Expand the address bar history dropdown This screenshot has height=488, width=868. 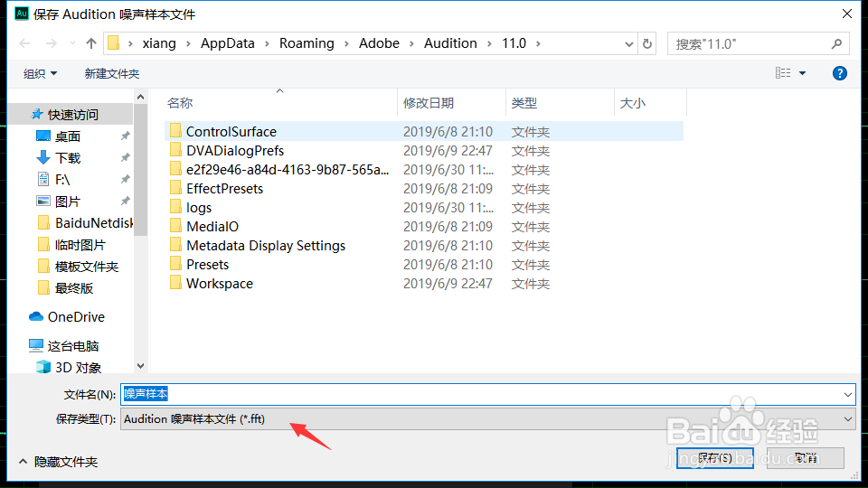click(x=629, y=43)
